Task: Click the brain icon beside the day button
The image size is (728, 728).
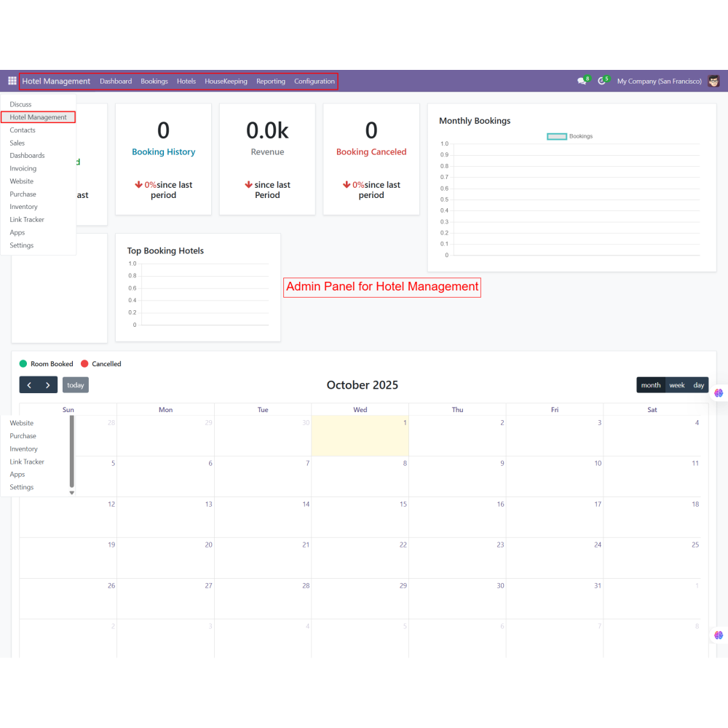Action: 719,393
